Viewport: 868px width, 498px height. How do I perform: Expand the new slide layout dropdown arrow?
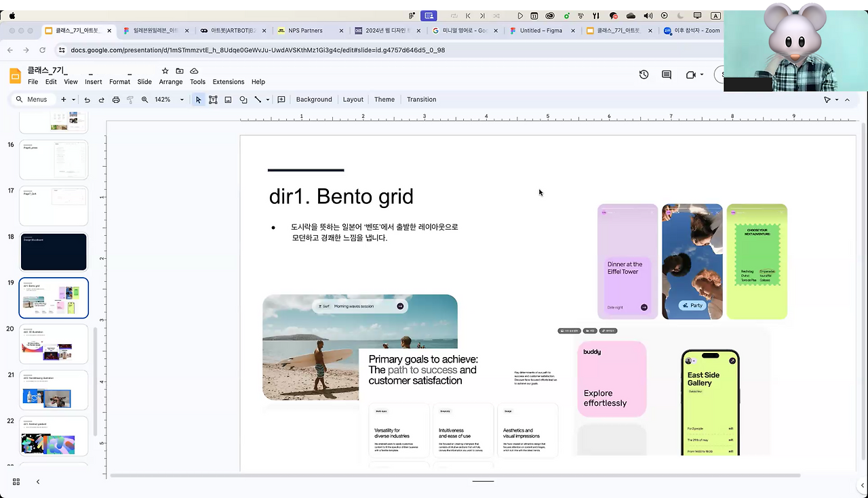(x=73, y=100)
